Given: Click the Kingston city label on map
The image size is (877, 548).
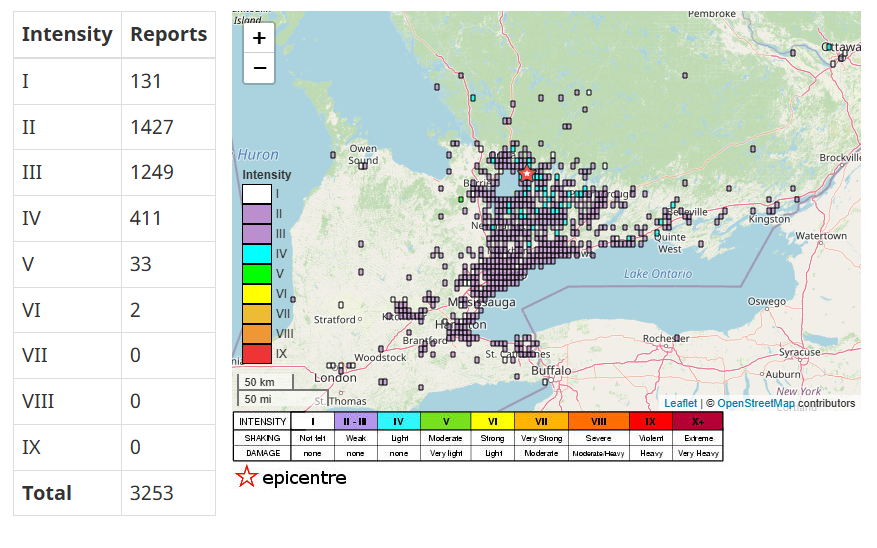Looking at the screenshot, I should [x=769, y=219].
